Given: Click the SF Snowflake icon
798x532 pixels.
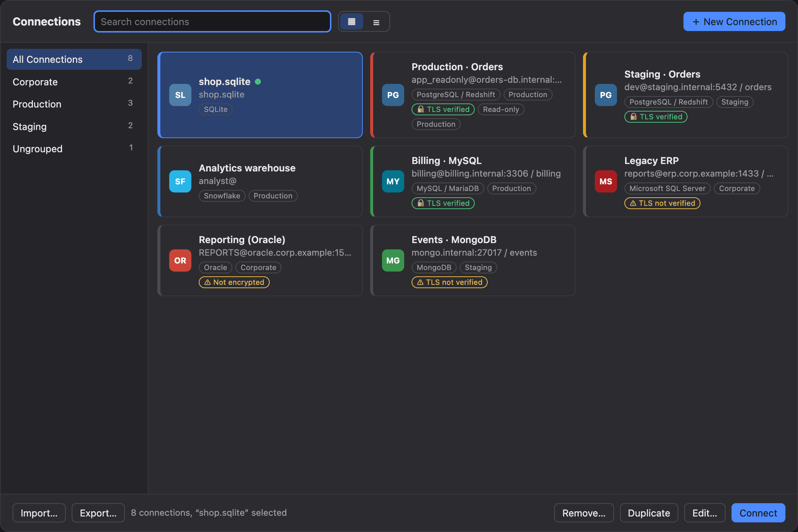Looking at the screenshot, I should pyautogui.click(x=180, y=181).
